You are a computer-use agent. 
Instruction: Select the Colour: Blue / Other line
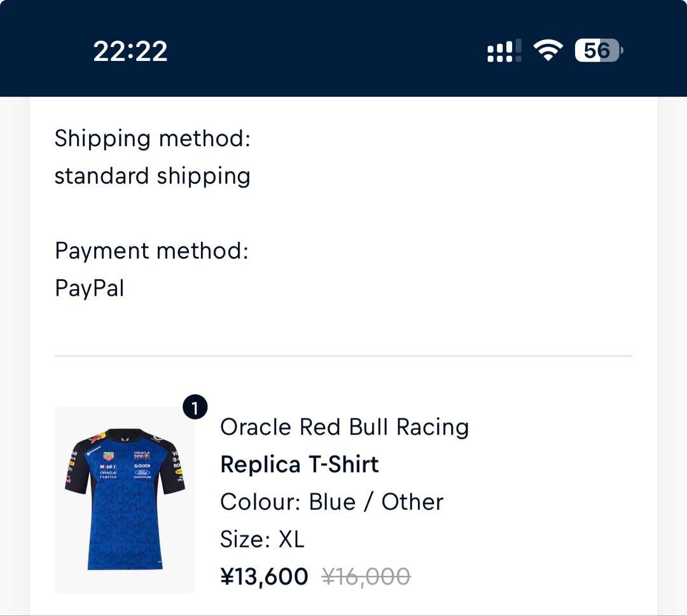pos(331,502)
